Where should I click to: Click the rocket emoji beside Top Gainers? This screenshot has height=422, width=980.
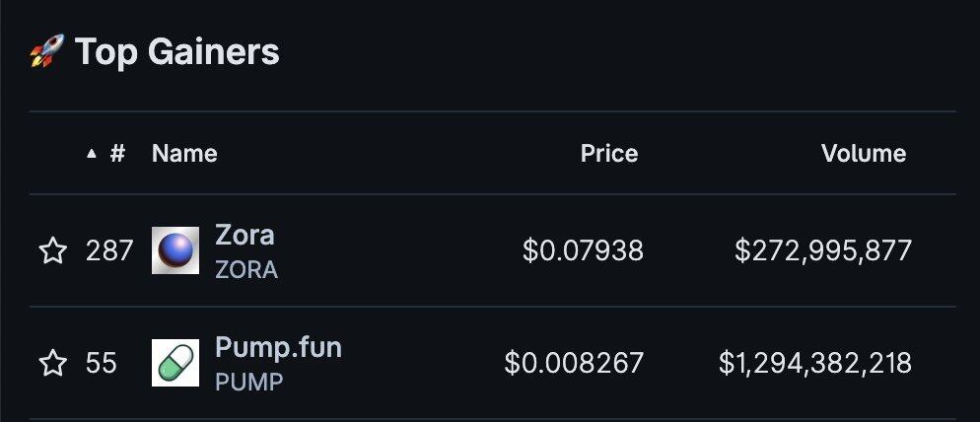[47, 51]
